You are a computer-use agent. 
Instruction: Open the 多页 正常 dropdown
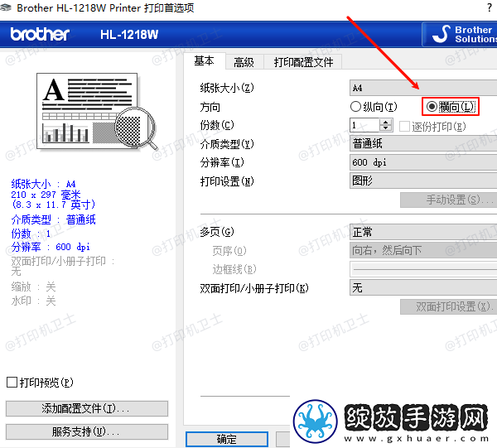pyautogui.click(x=423, y=232)
